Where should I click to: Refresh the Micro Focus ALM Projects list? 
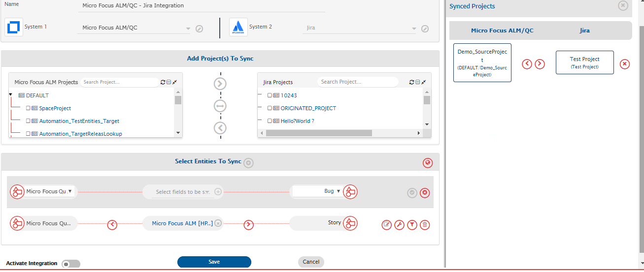coord(163,82)
